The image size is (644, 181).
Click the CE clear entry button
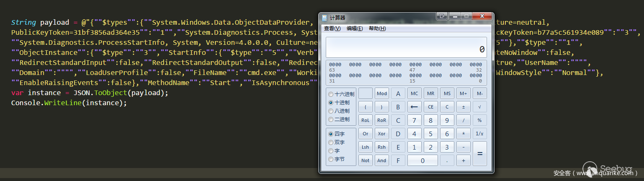tap(430, 107)
